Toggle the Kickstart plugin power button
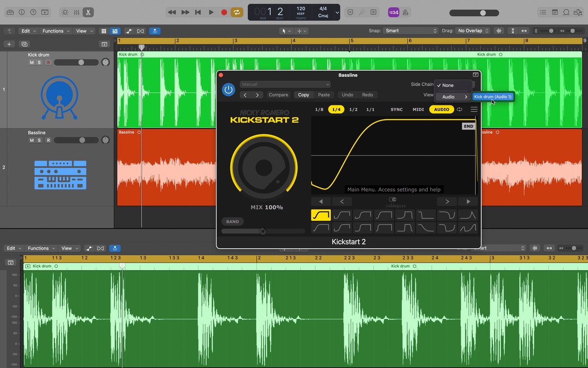588x368 pixels. tap(228, 89)
